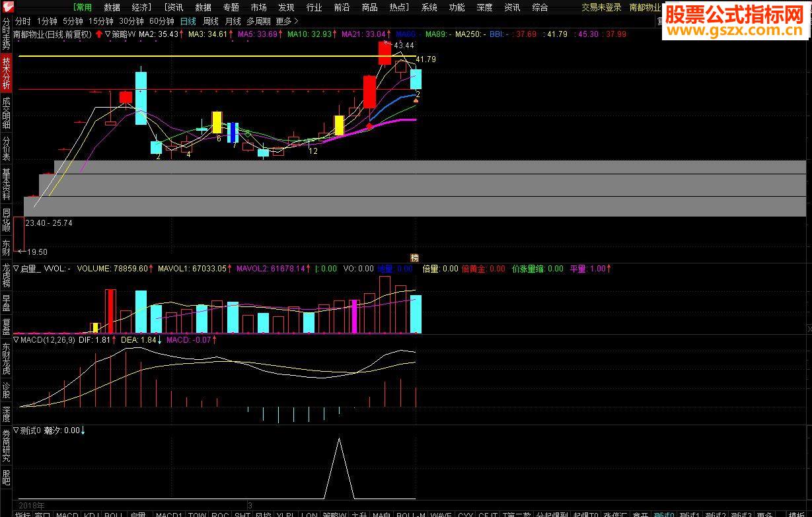The width and height of the screenshot is (812, 517).
Task: Open the 发现 menu
Action: pos(286,7)
